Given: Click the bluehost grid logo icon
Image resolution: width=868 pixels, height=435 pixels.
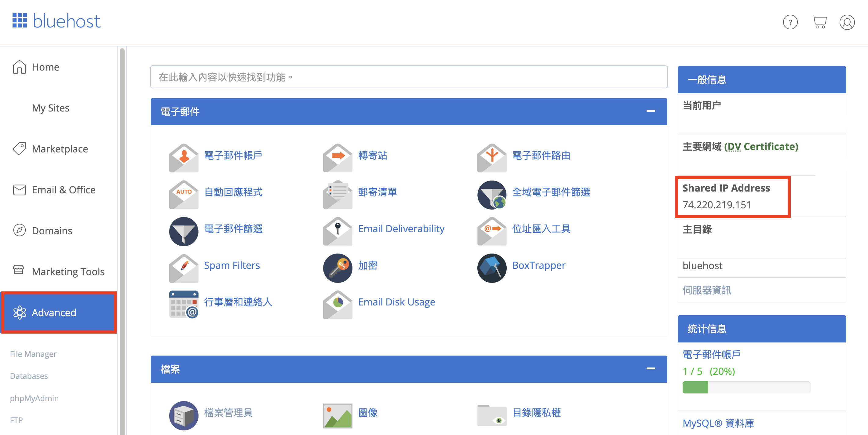Looking at the screenshot, I should 20,21.
